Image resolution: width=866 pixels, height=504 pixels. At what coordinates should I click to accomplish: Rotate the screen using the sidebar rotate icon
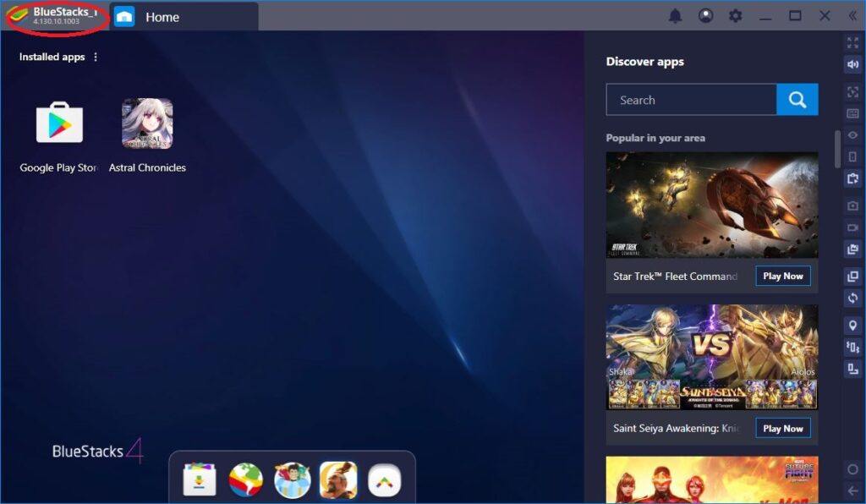click(x=851, y=298)
